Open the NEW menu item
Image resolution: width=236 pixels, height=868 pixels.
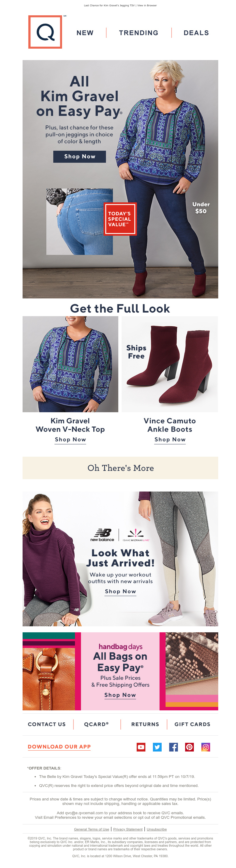click(x=85, y=33)
